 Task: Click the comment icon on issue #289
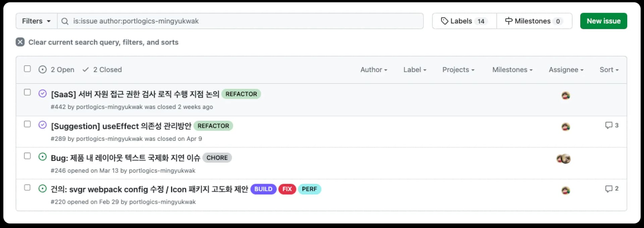(x=608, y=125)
